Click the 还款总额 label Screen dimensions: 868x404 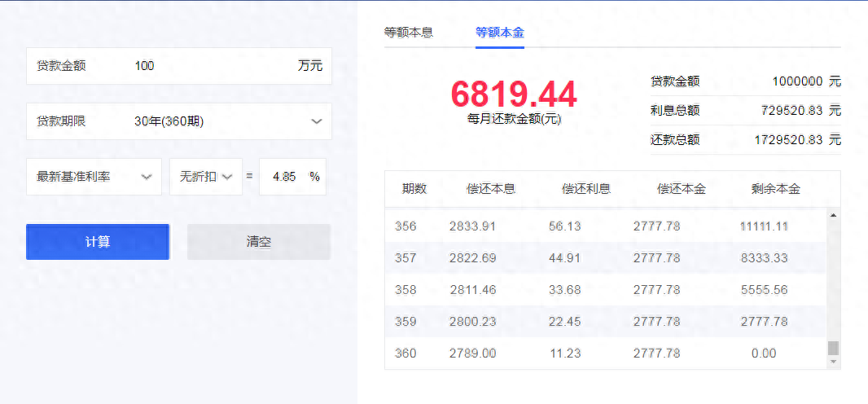click(675, 140)
